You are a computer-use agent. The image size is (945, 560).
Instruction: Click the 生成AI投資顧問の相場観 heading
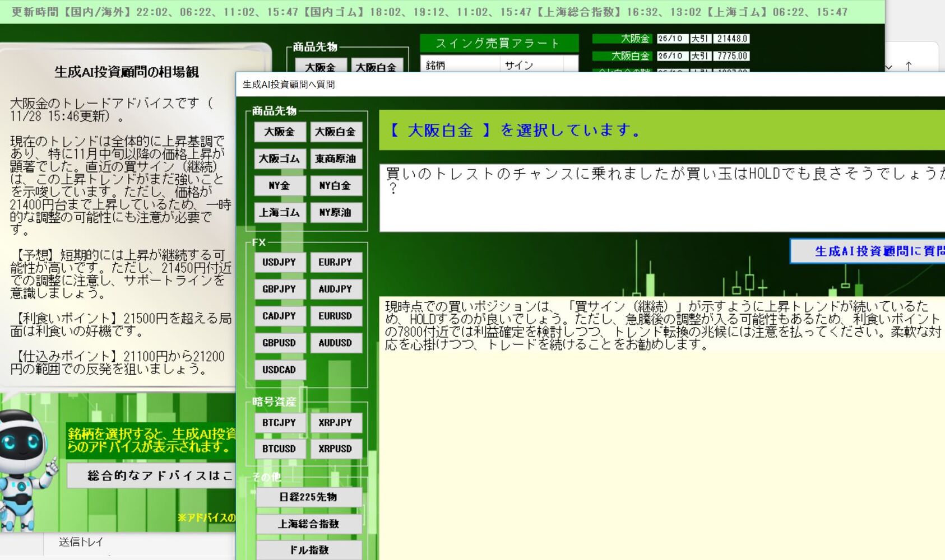click(x=127, y=72)
